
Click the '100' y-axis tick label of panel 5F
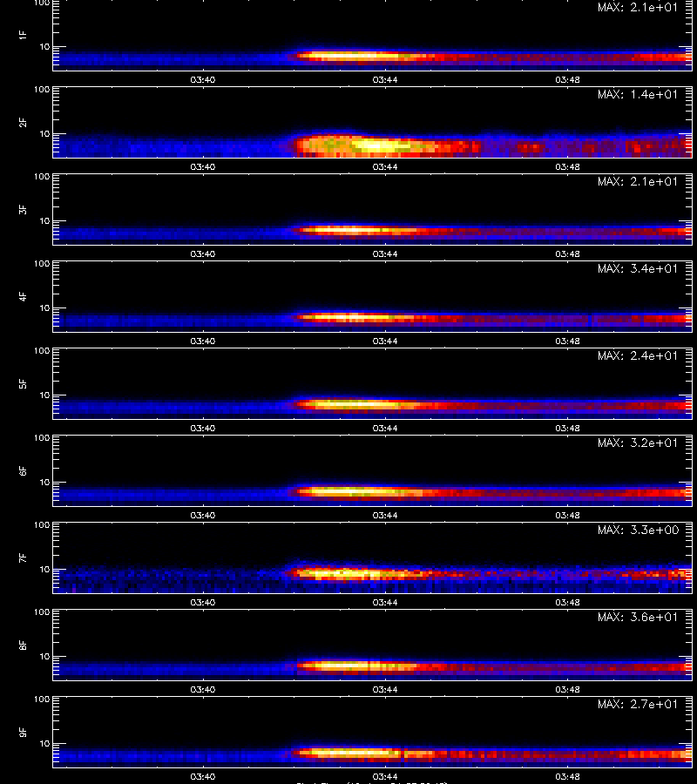point(42,350)
